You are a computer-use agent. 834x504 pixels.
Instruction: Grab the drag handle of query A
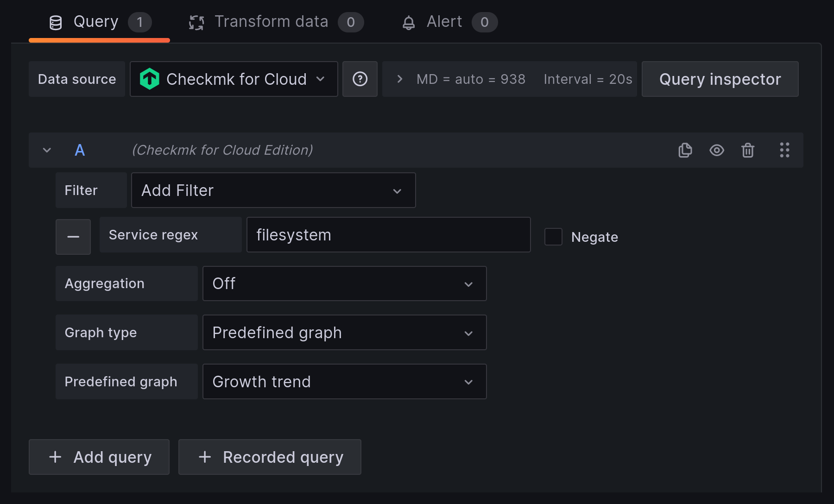pyautogui.click(x=784, y=150)
